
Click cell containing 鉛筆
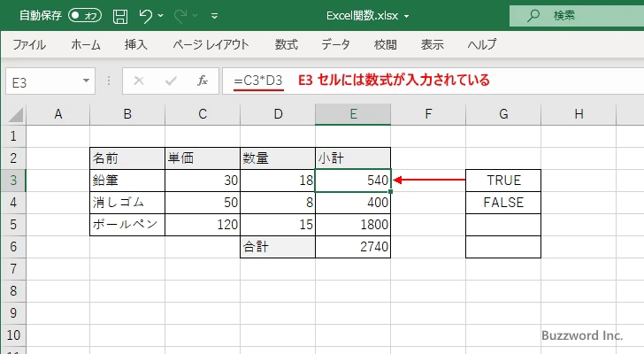coord(127,181)
